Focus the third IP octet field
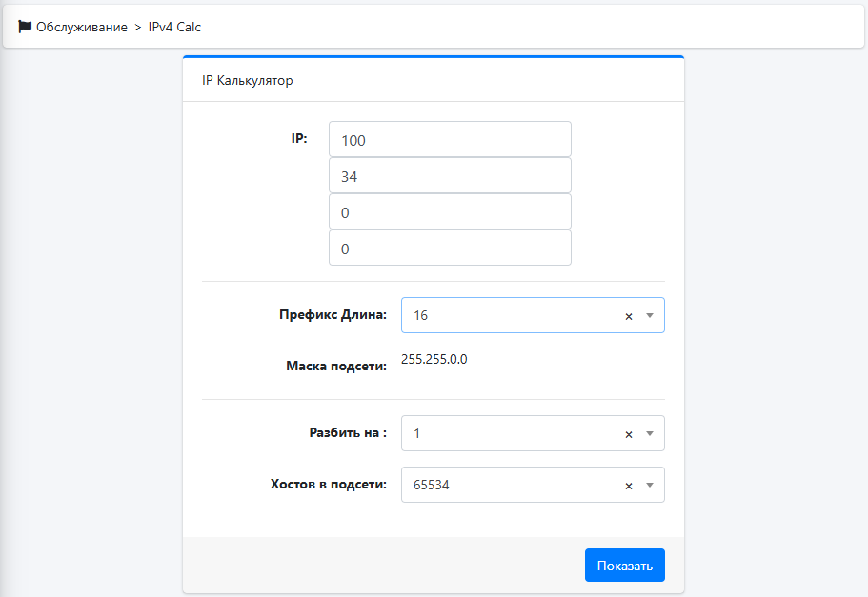The image size is (868, 597). tap(450, 211)
